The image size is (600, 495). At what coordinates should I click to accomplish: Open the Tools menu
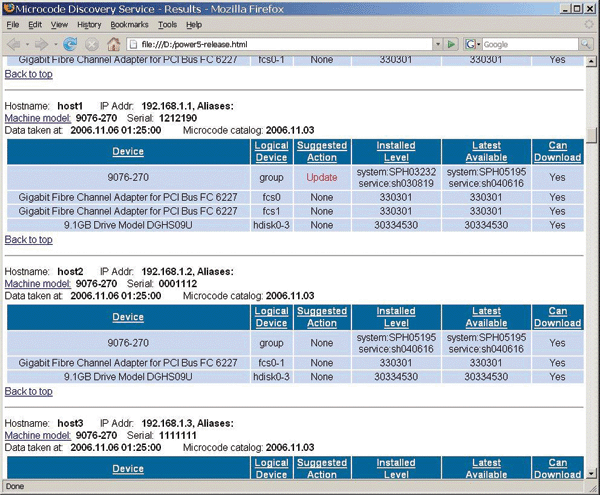(x=167, y=24)
